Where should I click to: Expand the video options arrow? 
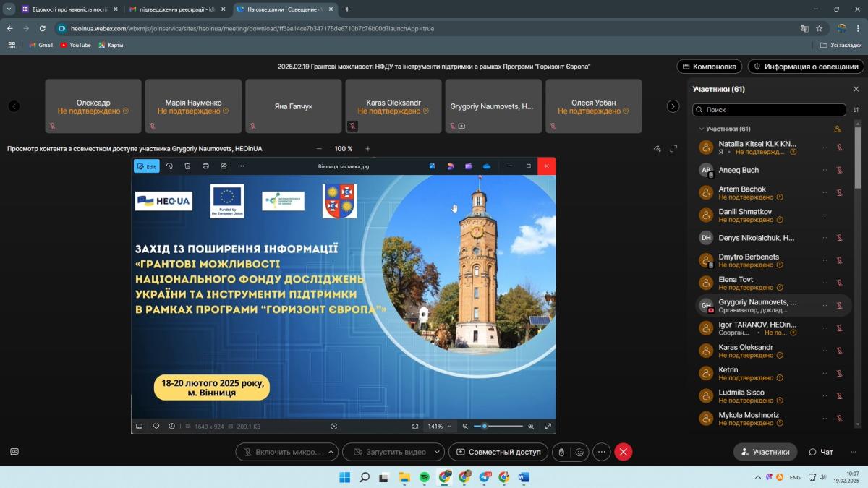tap(437, 452)
